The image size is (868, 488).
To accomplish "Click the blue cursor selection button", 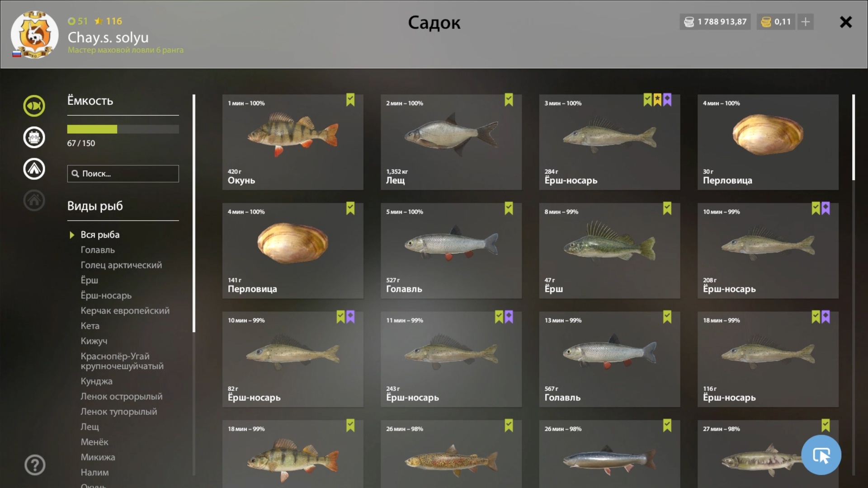I will [821, 455].
